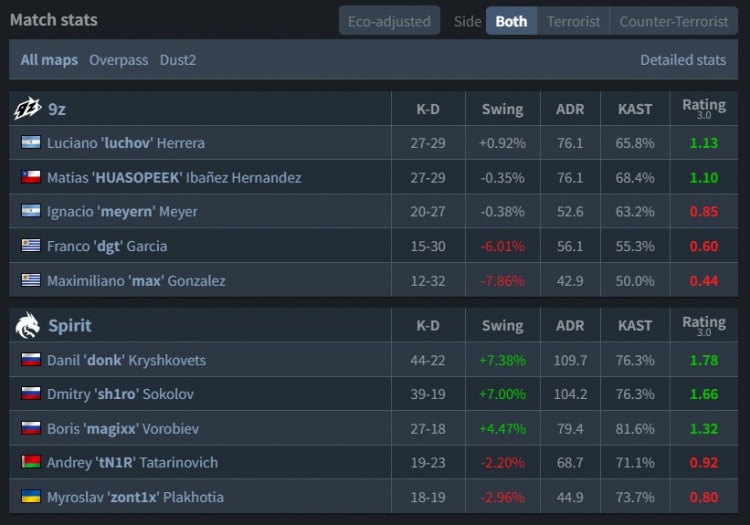Switch side filter to Terrorist
The image size is (750, 525).
pyautogui.click(x=573, y=21)
